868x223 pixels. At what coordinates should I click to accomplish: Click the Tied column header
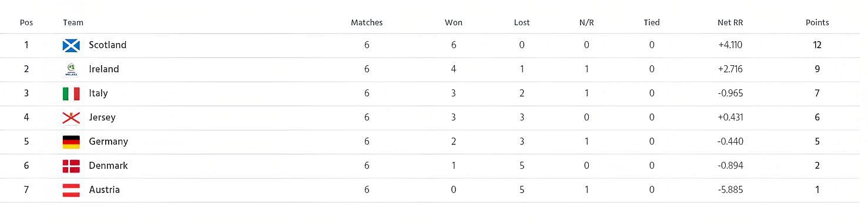click(x=652, y=22)
